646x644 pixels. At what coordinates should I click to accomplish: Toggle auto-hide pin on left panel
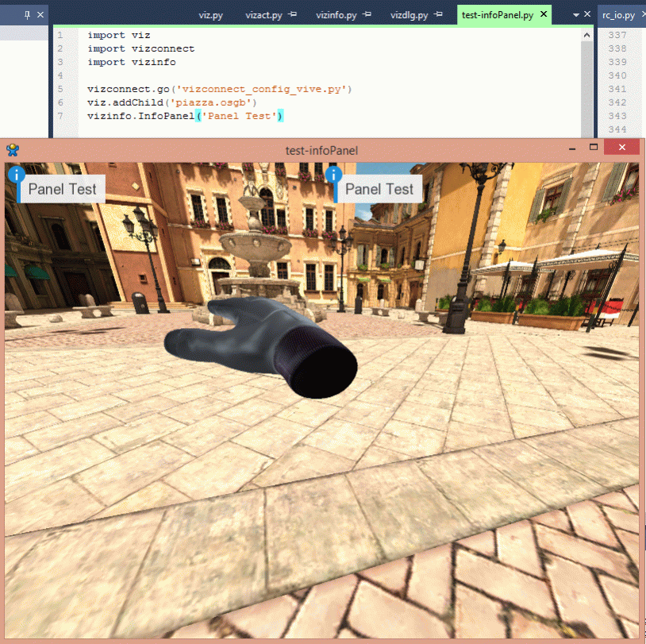click(x=25, y=15)
